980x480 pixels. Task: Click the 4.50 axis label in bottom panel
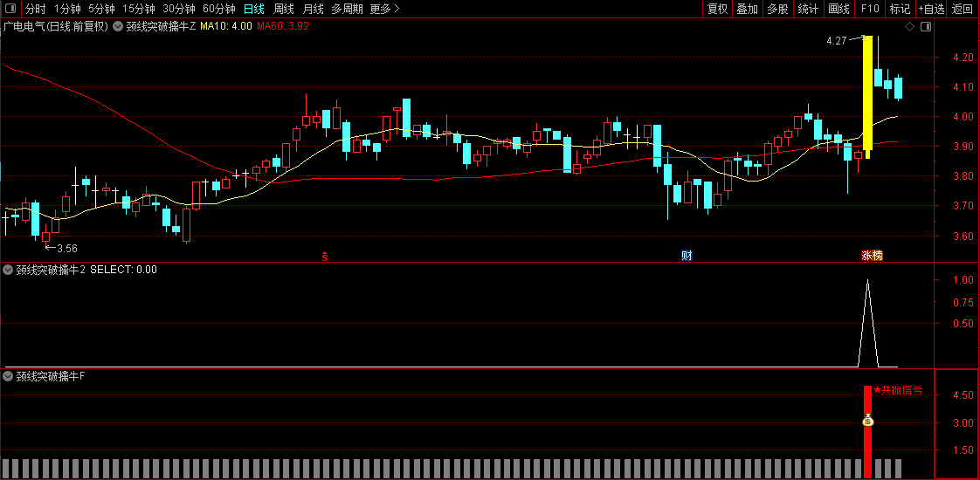[963, 395]
